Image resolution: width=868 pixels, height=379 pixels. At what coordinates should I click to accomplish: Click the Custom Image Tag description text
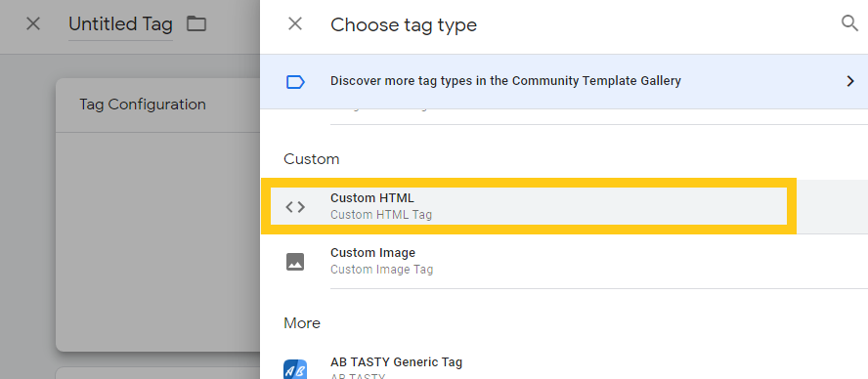[381, 270]
